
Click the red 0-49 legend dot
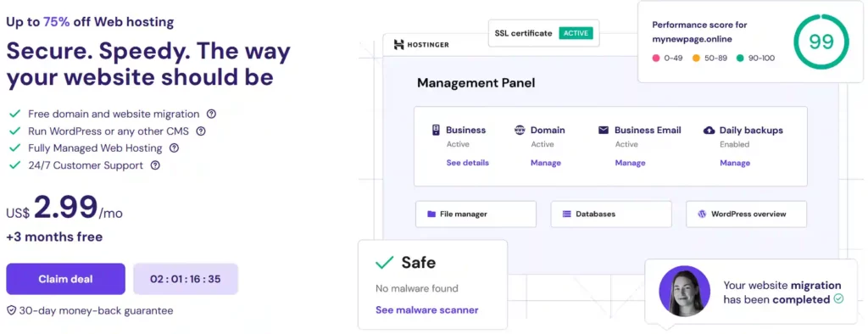point(656,58)
